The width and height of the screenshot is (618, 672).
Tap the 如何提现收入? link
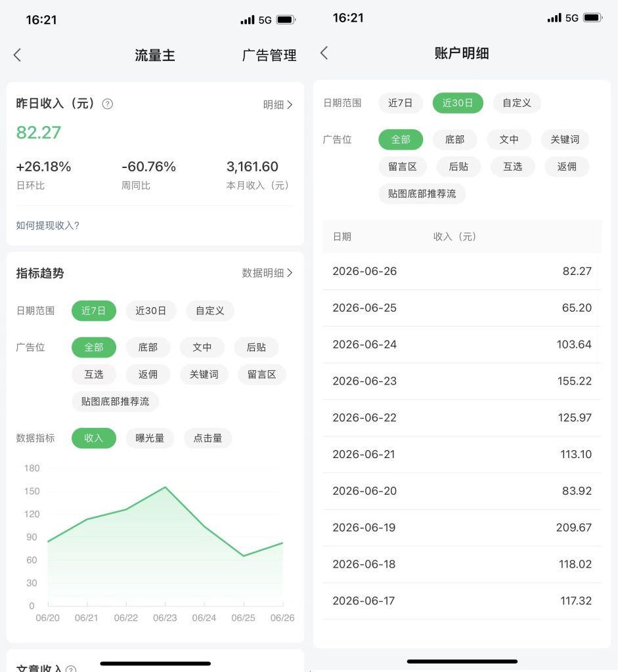pyautogui.click(x=47, y=226)
